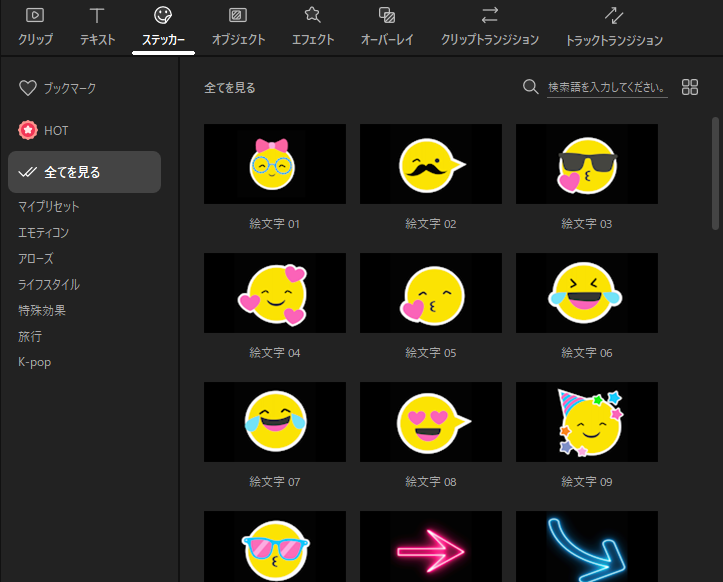Choose the K-pop sticker category

click(34, 362)
